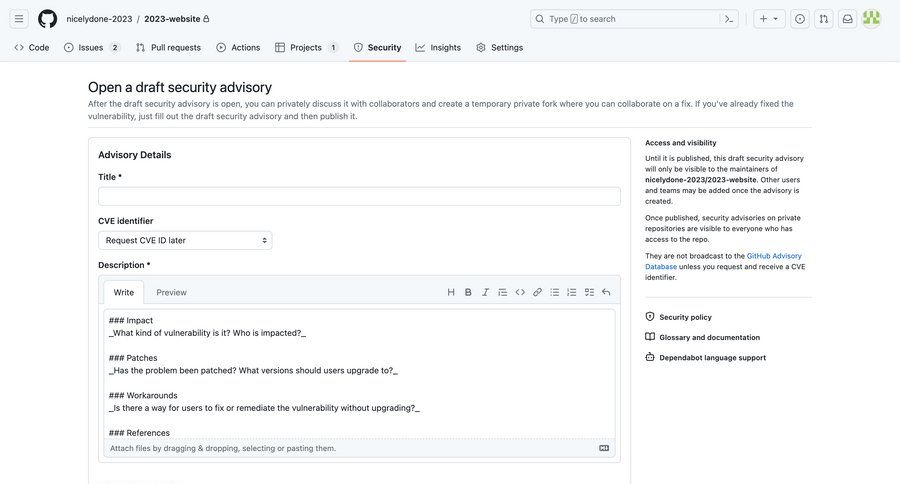Click the Issues count badge 2
The image size is (900, 484).
pos(115,48)
